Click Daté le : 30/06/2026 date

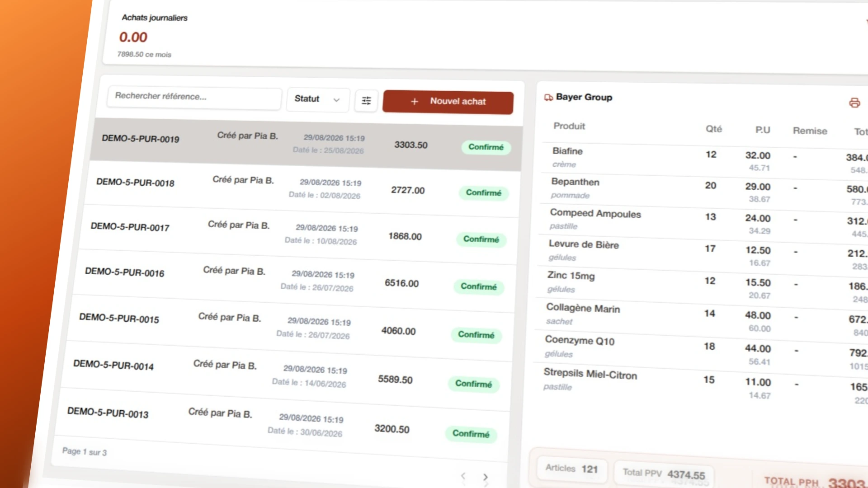tap(305, 432)
